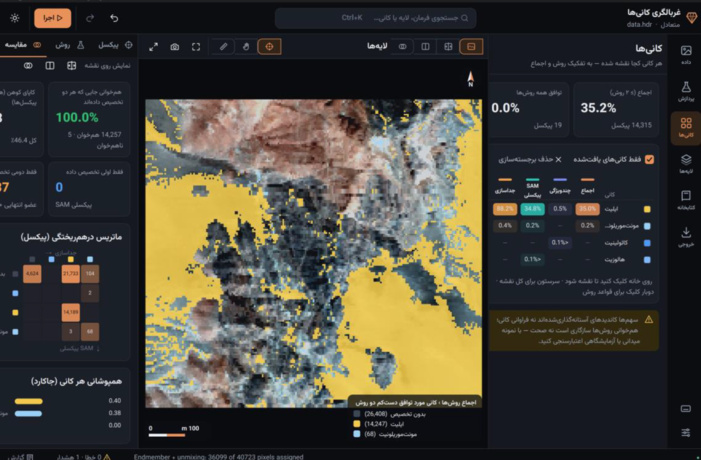Switch to the روش (Method) tab
The image size is (701, 460).
click(69, 45)
